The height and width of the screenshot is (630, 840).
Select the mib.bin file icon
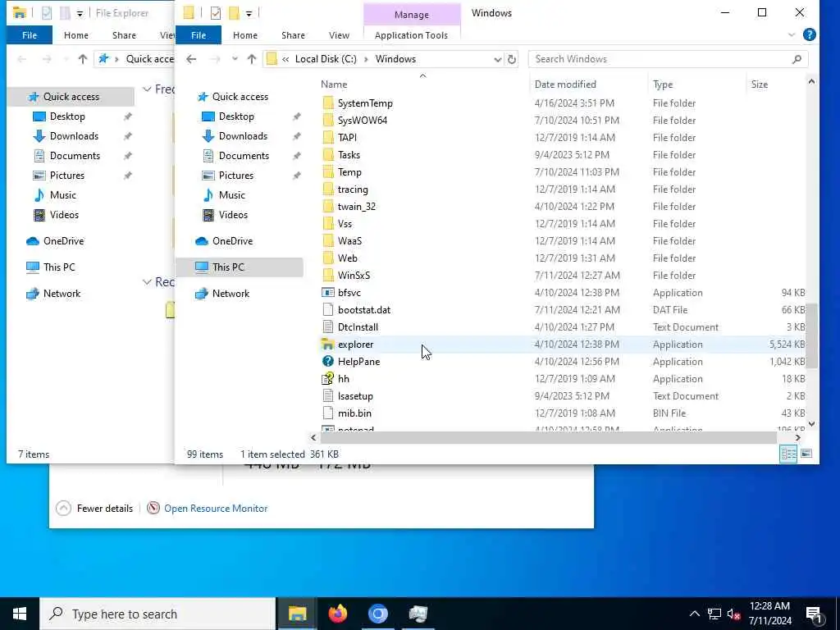(328, 413)
